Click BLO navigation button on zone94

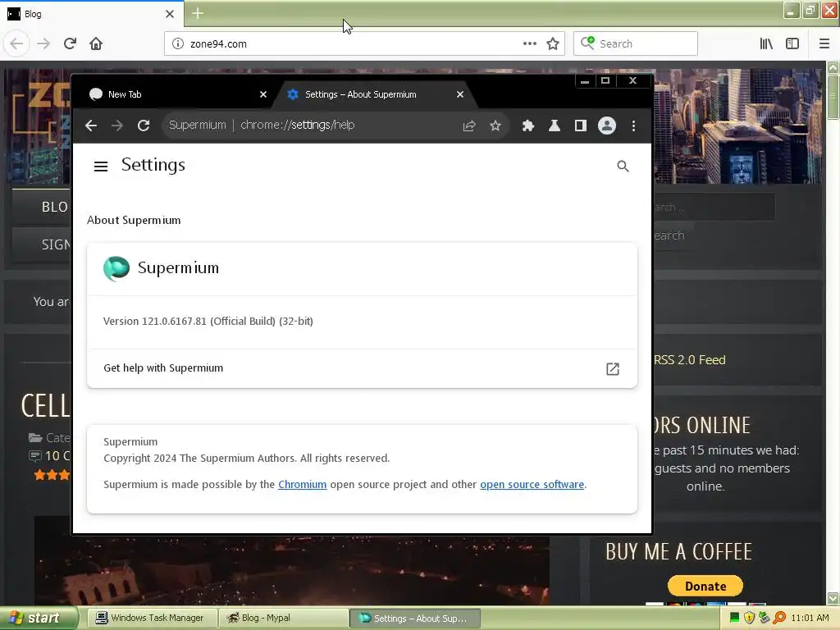tap(41, 207)
